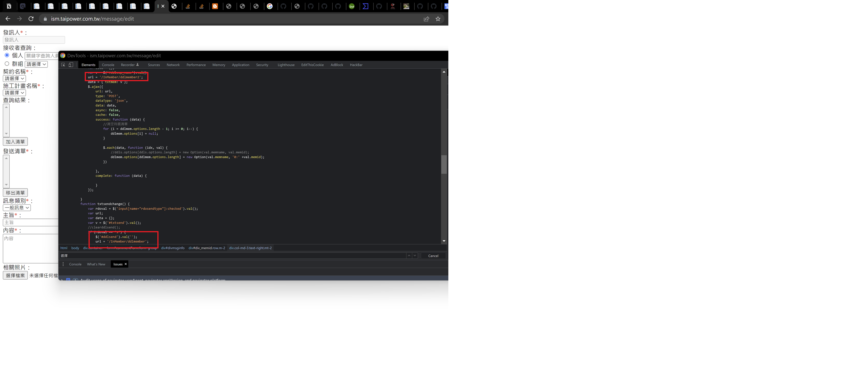Open the 契約名稱 dropdown
The height and width of the screenshot is (382, 868).
15,78
